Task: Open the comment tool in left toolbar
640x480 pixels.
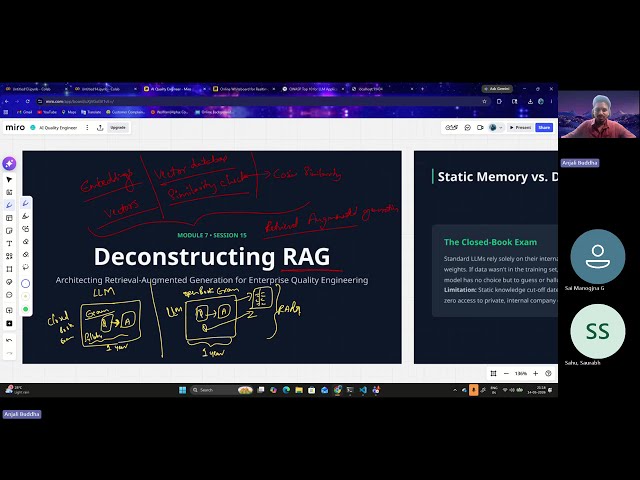Action: click(9, 295)
